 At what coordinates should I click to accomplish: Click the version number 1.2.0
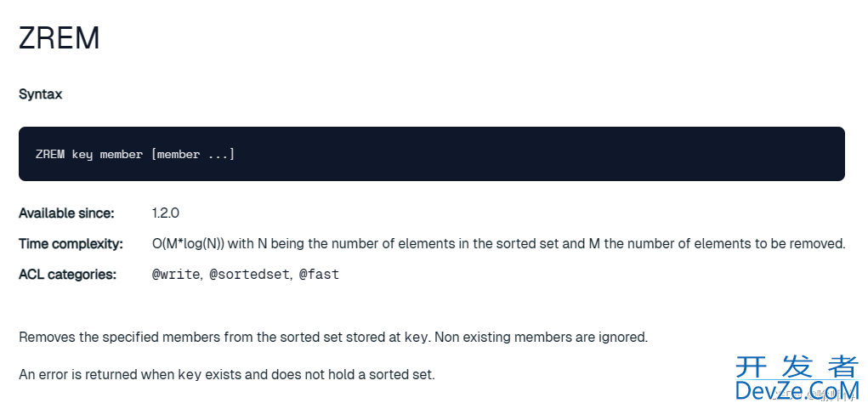click(166, 213)
